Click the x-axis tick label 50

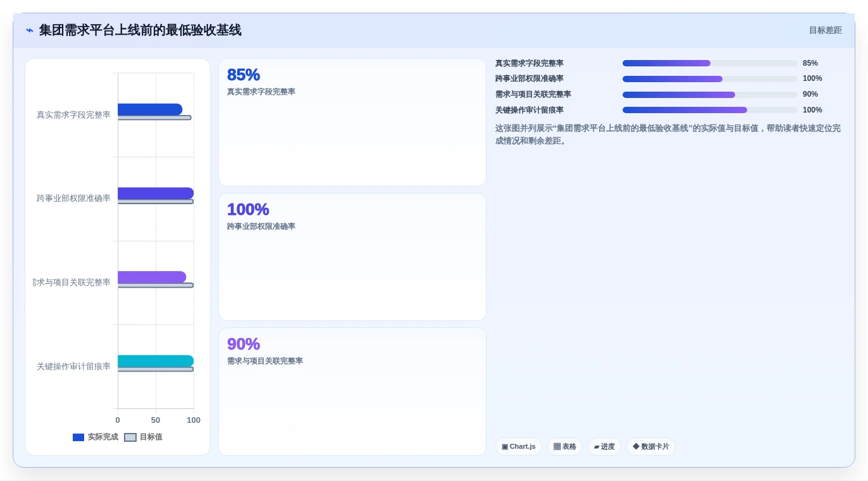pos(156,420)
